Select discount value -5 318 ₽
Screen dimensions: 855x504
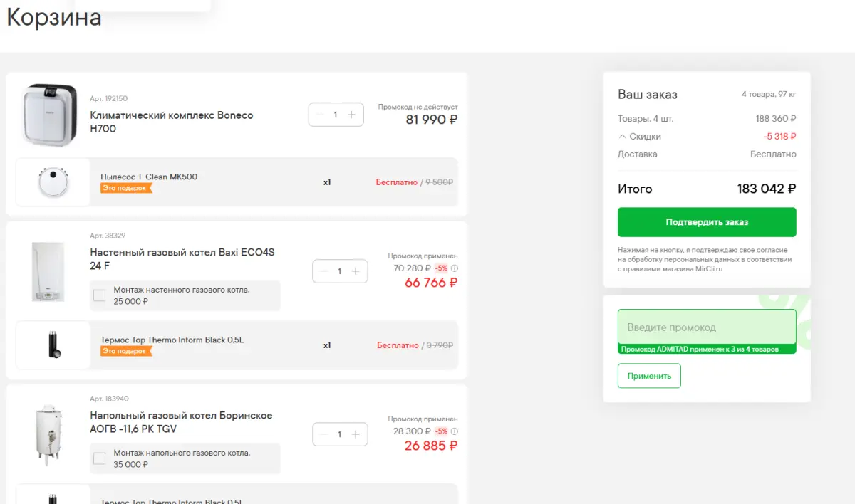tap(779, 137)
